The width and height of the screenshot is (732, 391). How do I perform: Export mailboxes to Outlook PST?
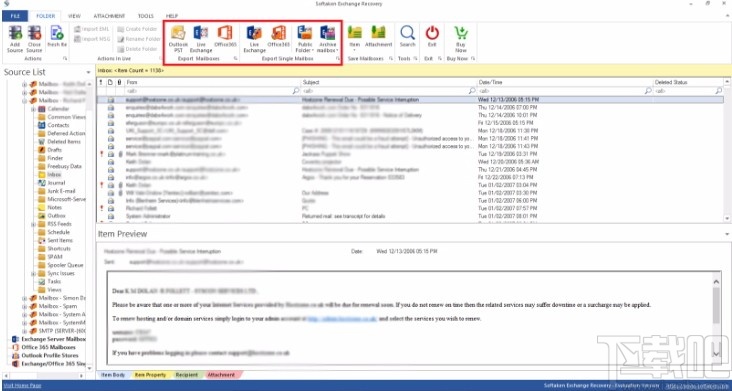coord(178,38)
